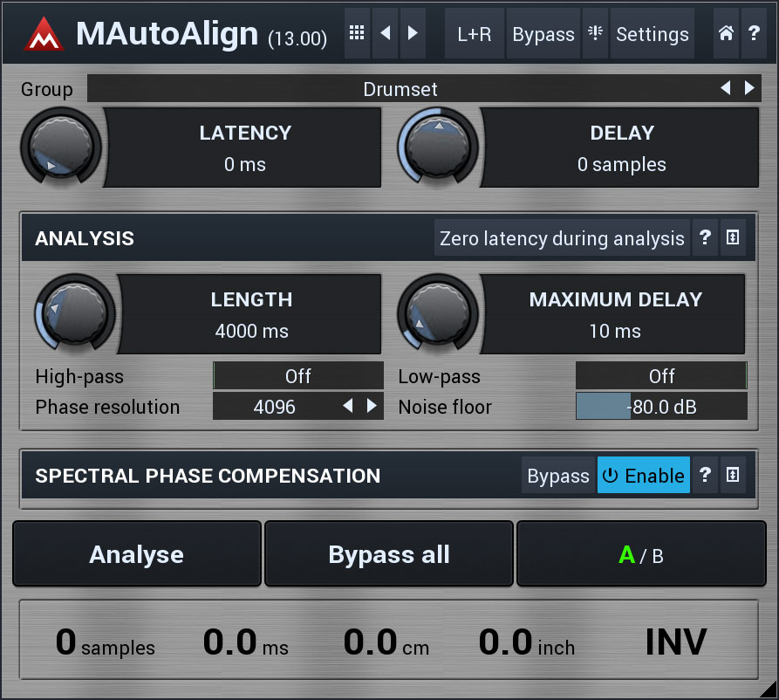Open the High-pass Off selector

(298, 376)
